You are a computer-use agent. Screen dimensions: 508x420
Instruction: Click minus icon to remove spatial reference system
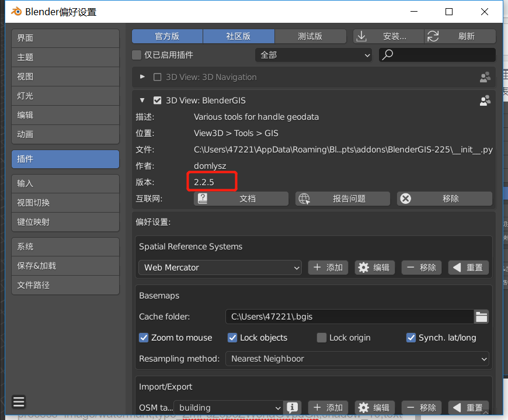tap(410, 268)
